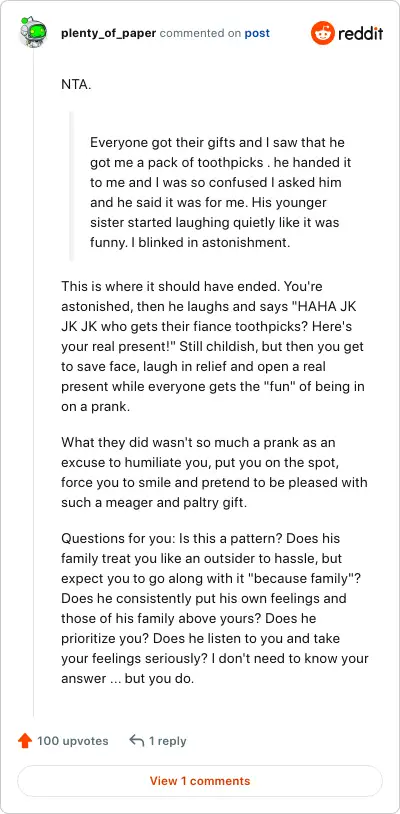
Task: Click the "100 upvotes" count
Action: click(x=73, y=741)
